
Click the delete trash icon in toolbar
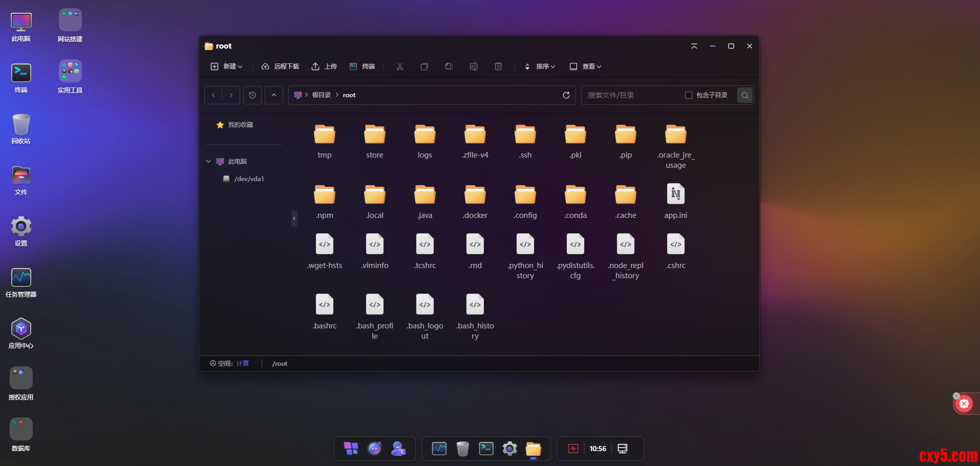(x=498, y=66)
